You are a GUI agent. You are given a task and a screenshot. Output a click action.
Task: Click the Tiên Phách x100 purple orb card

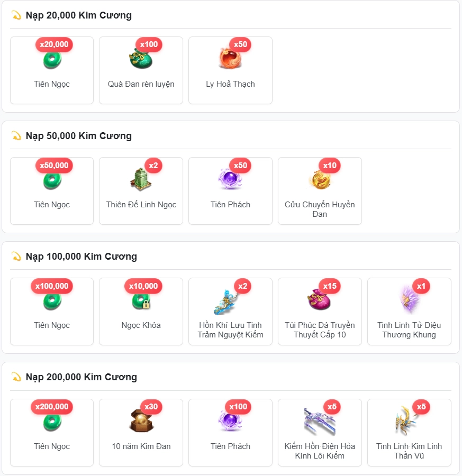[x=230, y=433]
